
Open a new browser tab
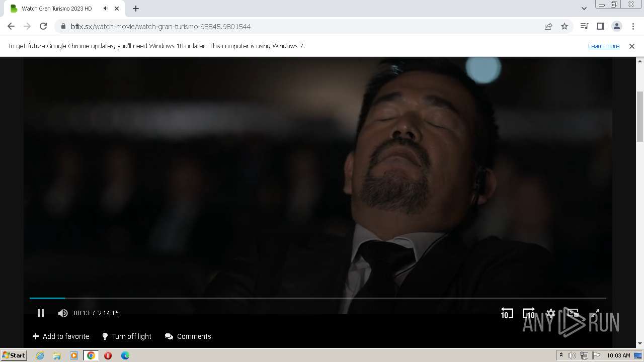pos(136,9)
